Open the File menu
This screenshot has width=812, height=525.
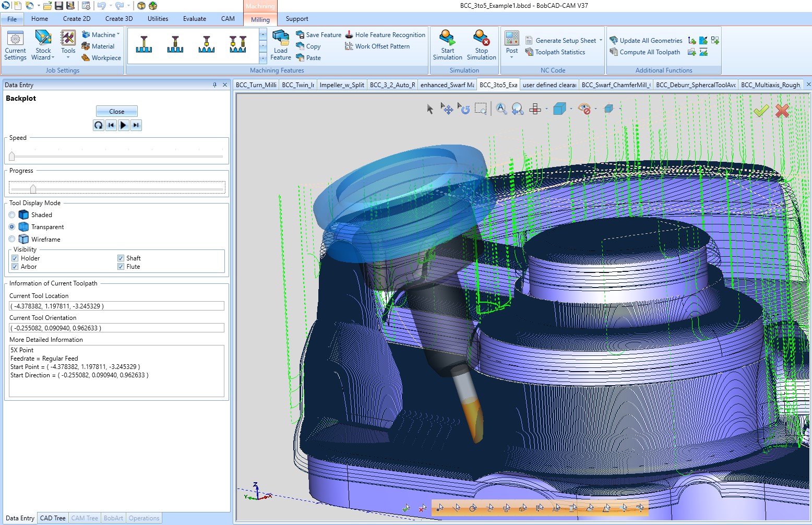pos(12,19)
